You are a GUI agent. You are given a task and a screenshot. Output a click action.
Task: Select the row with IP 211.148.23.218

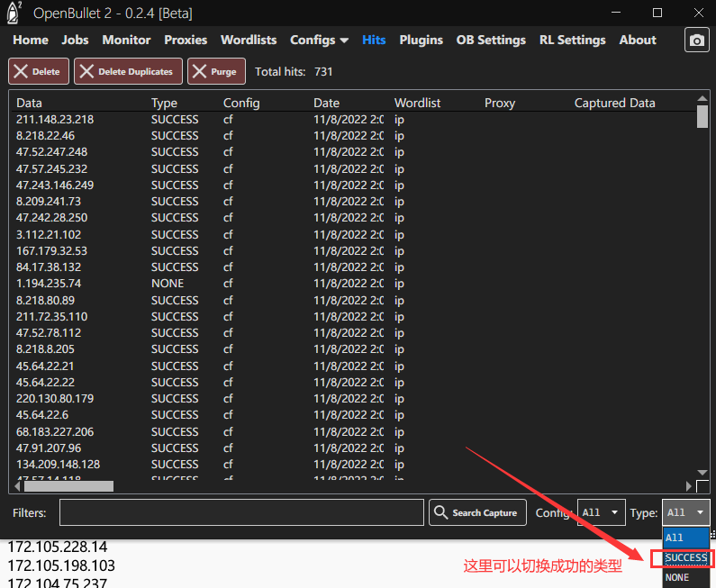55,119
